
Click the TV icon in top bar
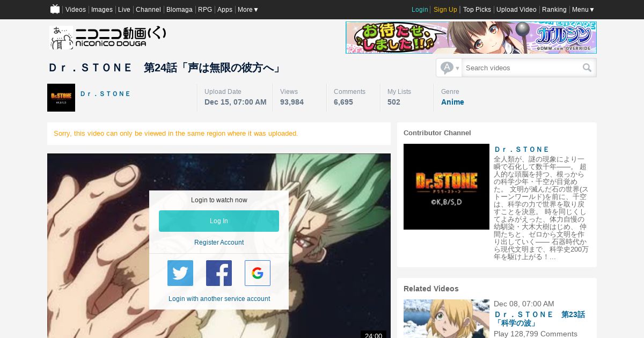click(x=55, y=9)
